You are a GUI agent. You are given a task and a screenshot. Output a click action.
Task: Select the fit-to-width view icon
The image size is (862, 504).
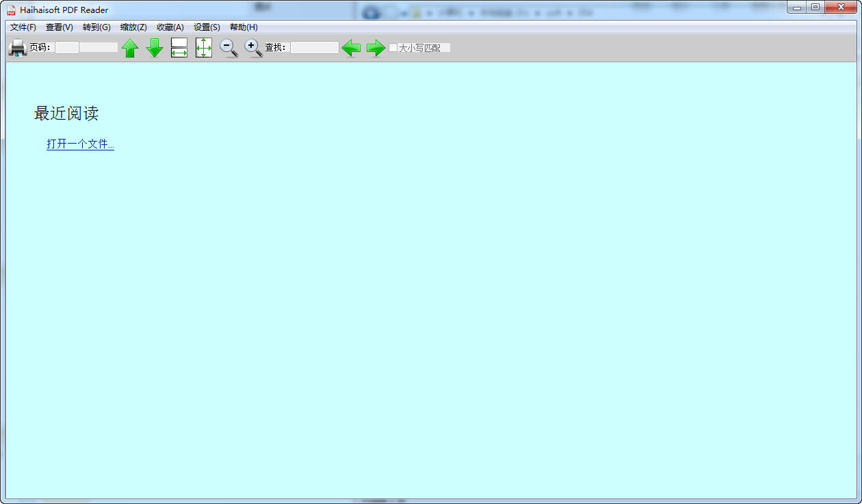[179, 48]
